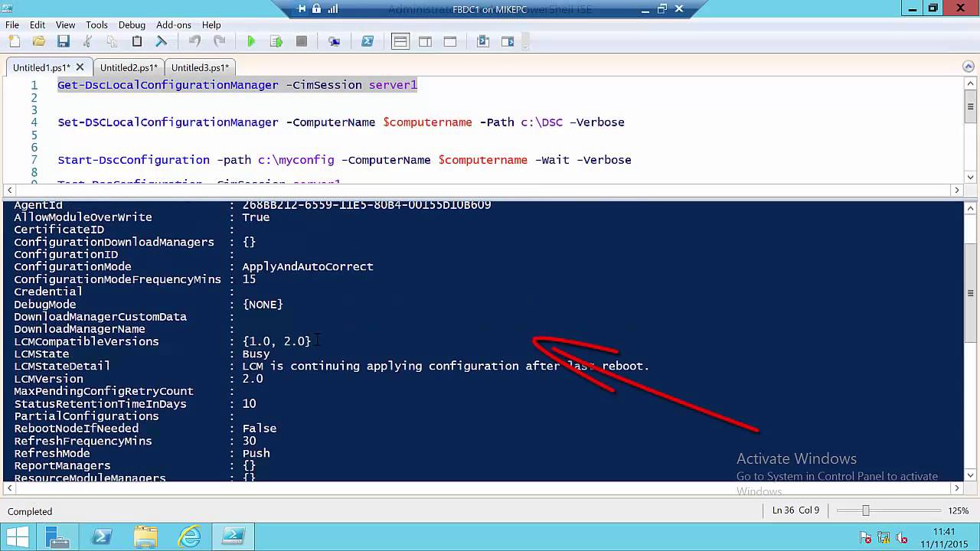
Task: Open the PowerShell console taskbar icon
Action: click(102, 536)
